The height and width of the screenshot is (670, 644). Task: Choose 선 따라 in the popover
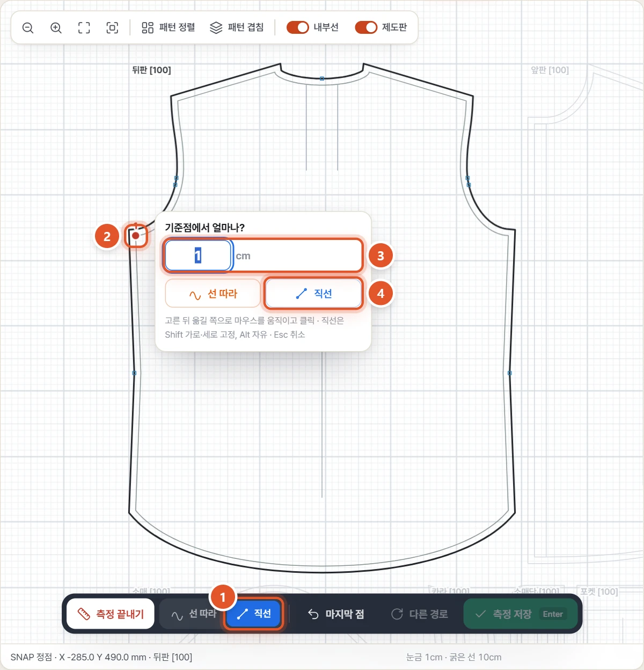click(x=213, y=294)
